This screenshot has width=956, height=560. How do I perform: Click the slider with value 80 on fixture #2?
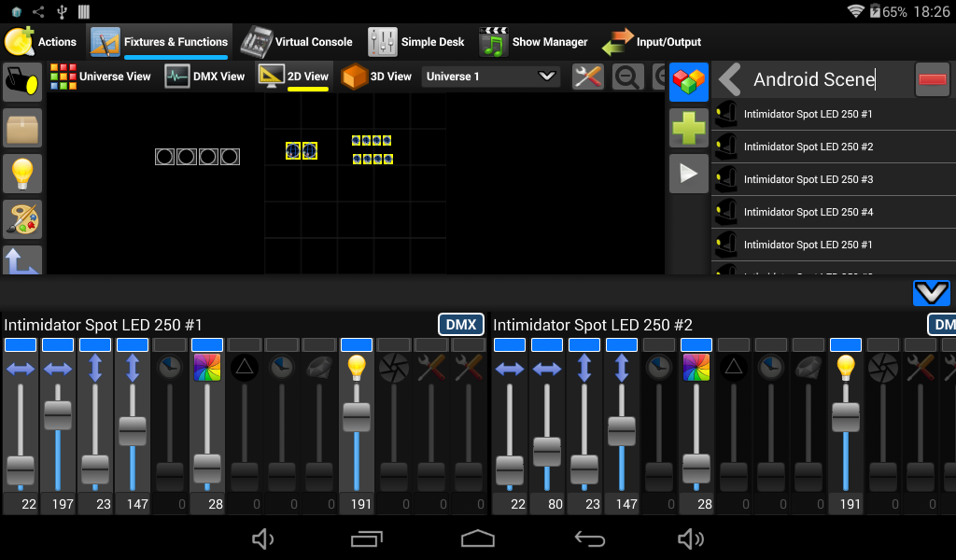547,438
